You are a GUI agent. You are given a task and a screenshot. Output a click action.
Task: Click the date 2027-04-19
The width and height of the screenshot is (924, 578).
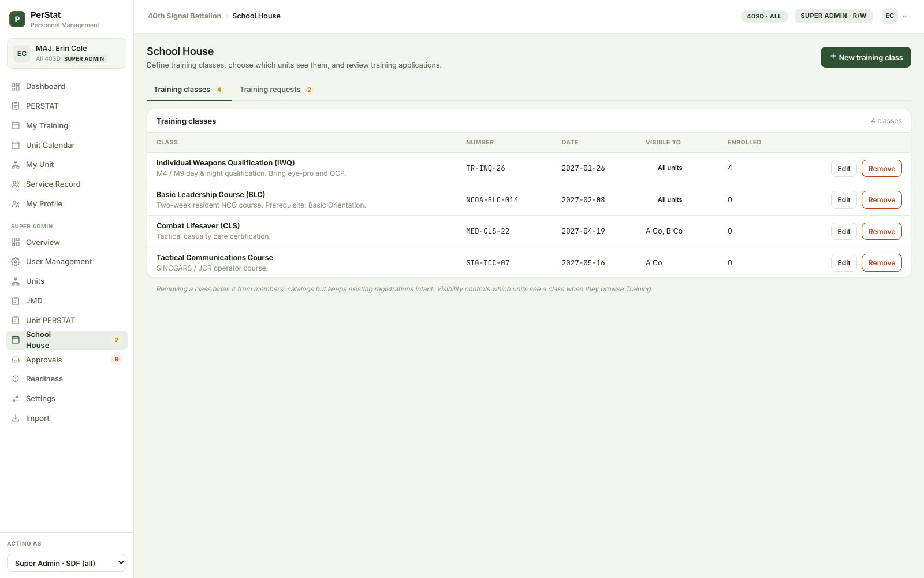pyautogui.click(x=583, y=231)
